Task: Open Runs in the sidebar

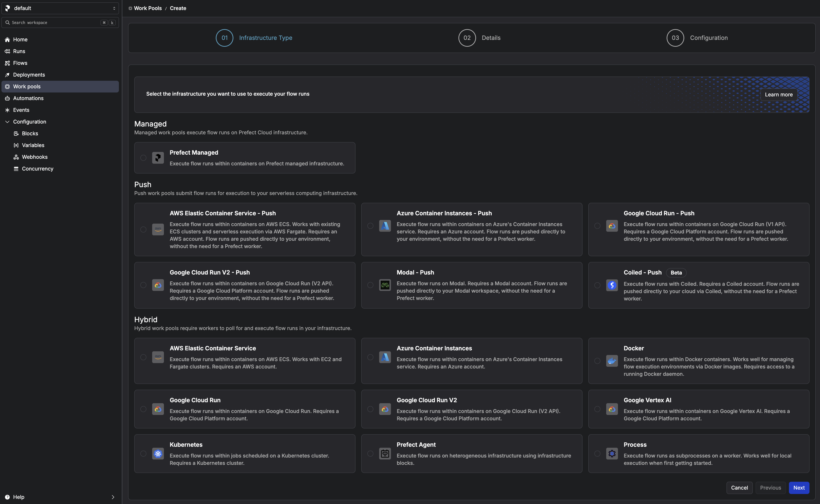Action: 60,51
